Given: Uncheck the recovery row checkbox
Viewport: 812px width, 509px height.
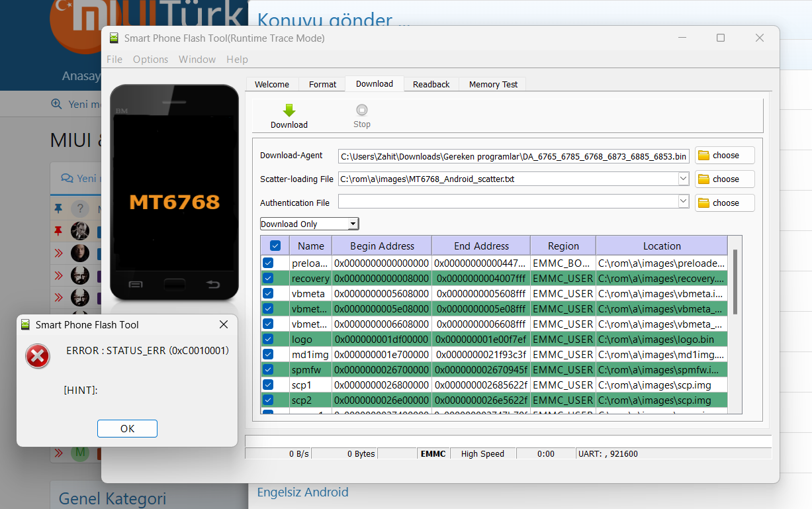Looking at the screenshot, I should coord(268,278).
